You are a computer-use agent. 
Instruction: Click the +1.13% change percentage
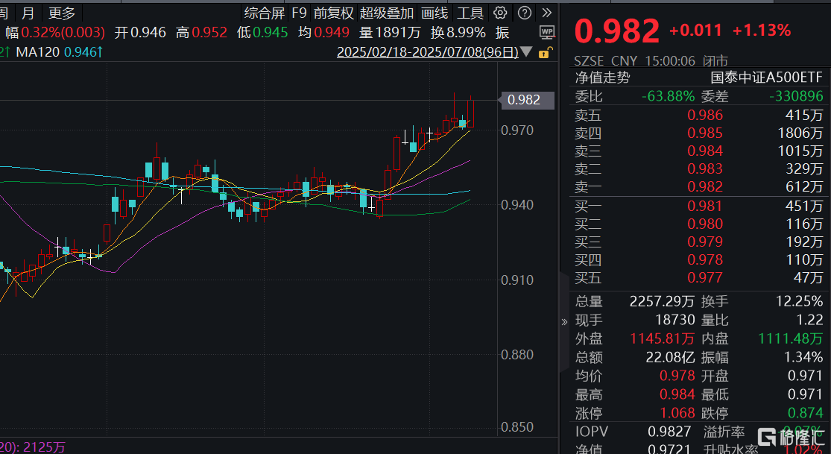pos(761,31)
